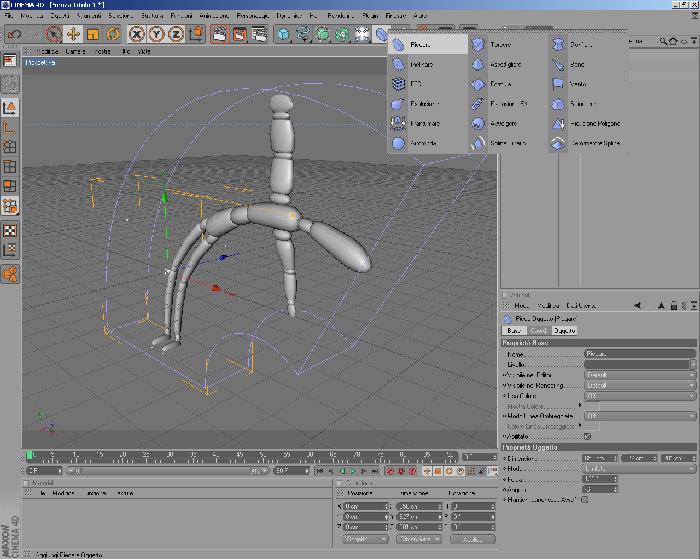Render the active view clapperboard icon
This screenshot has width=700, height=560.
(220, 34)
